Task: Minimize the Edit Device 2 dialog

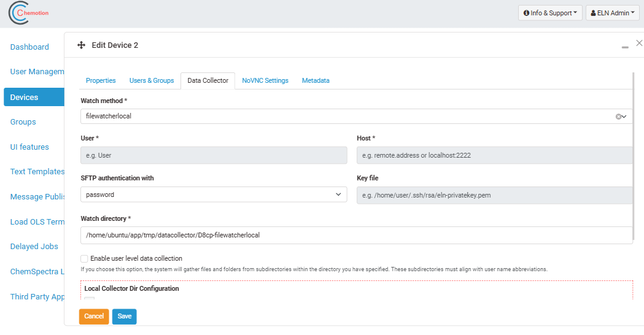Action: click(x=625, y=47)
